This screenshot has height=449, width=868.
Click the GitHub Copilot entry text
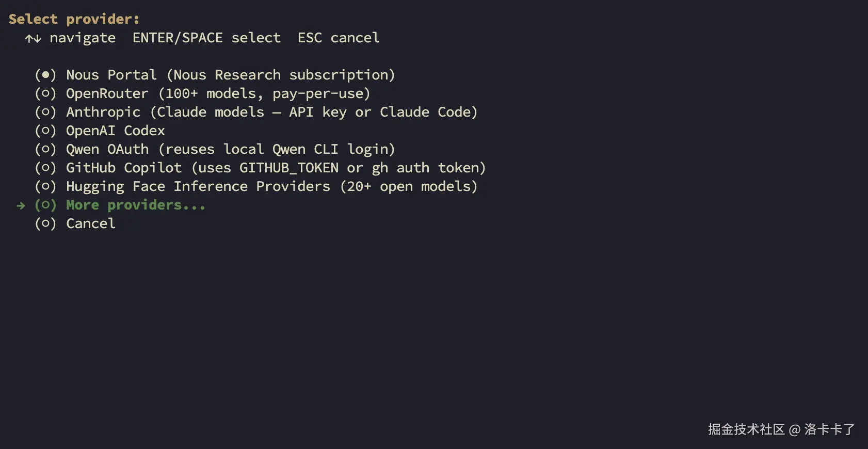(276, 168)
